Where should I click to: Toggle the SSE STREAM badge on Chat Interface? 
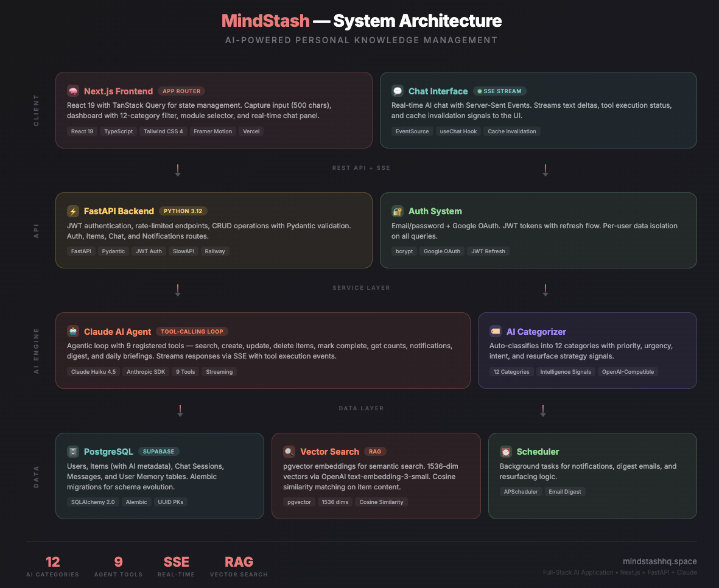(499, 90)
